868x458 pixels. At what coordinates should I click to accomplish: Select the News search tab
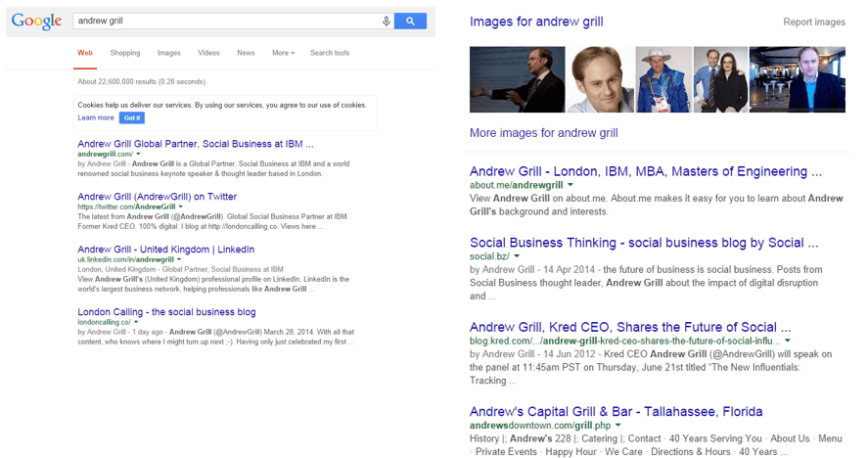coord(246,53)
